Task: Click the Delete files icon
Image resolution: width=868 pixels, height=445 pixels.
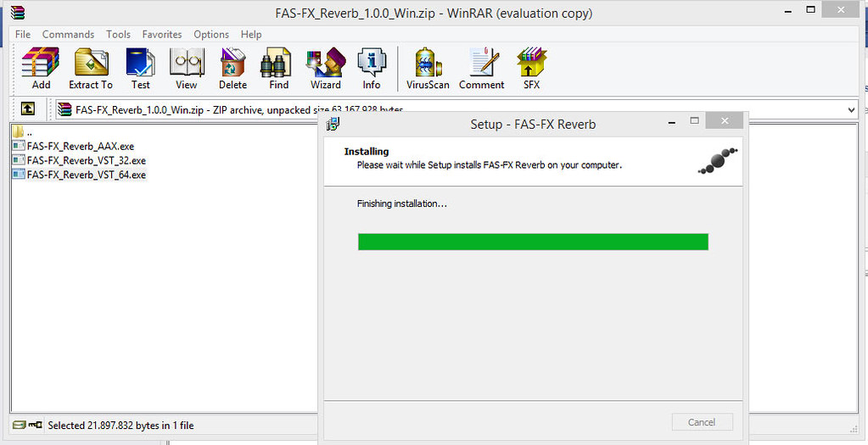Action: point(232,68)
